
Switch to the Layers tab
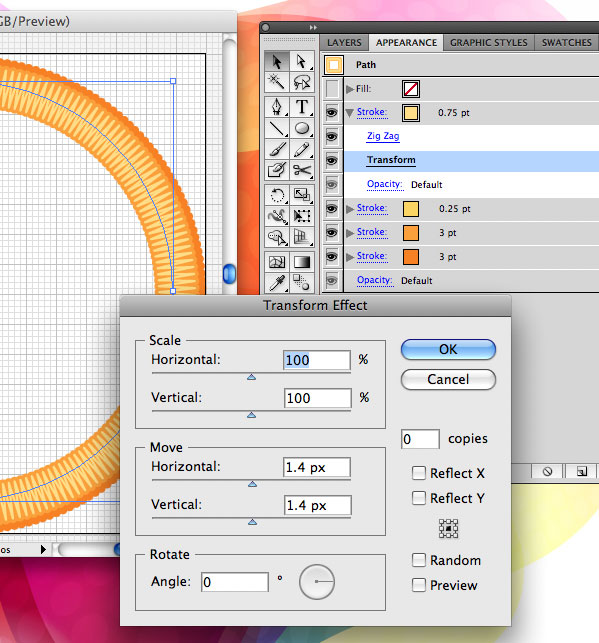344,43
